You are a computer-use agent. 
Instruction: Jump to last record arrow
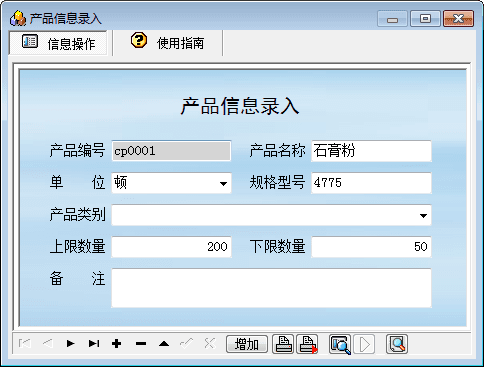click(94, 343)
